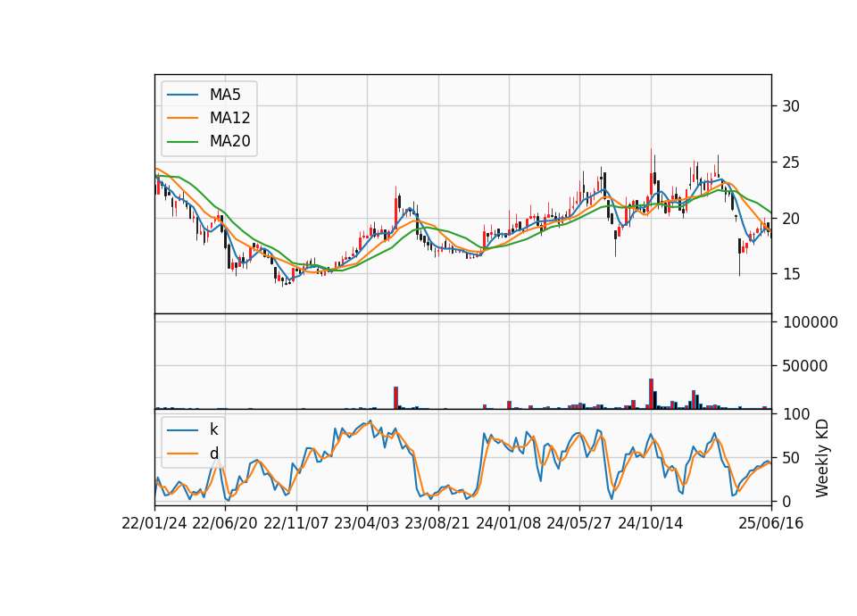Click the blue MA5 legend line

click(182, 95)
